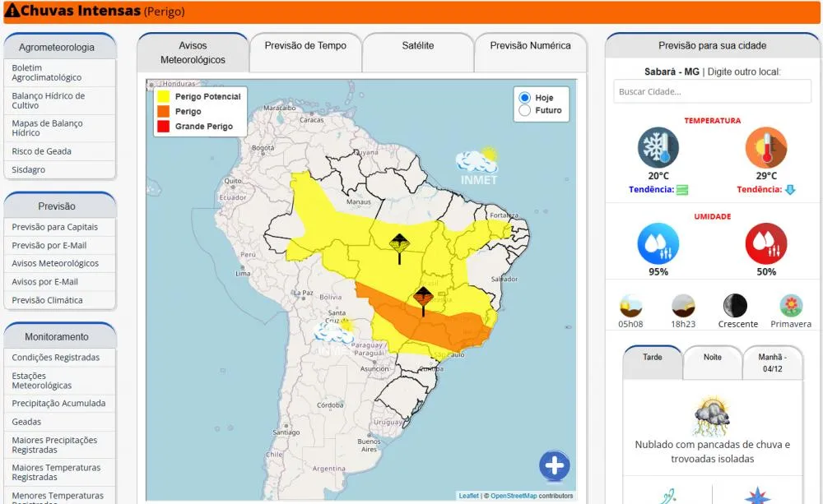Click the Buscar Cidade search field
Viewport: 823px width, 504px height.
point(712,91)
